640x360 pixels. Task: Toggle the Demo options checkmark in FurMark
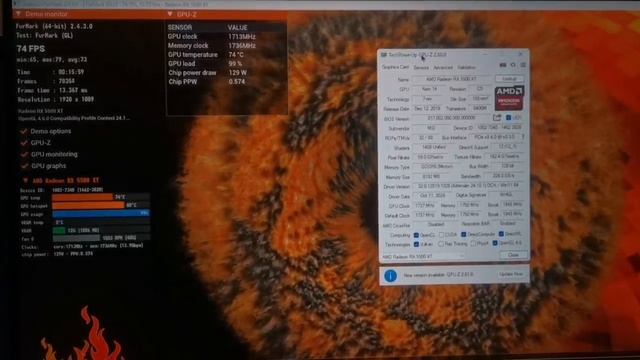click(x=24, y=131)
